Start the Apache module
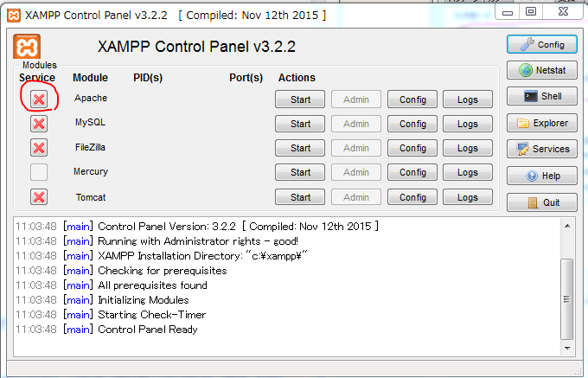The height and width of the screenshot is (378, 588). tap(300, 99)
